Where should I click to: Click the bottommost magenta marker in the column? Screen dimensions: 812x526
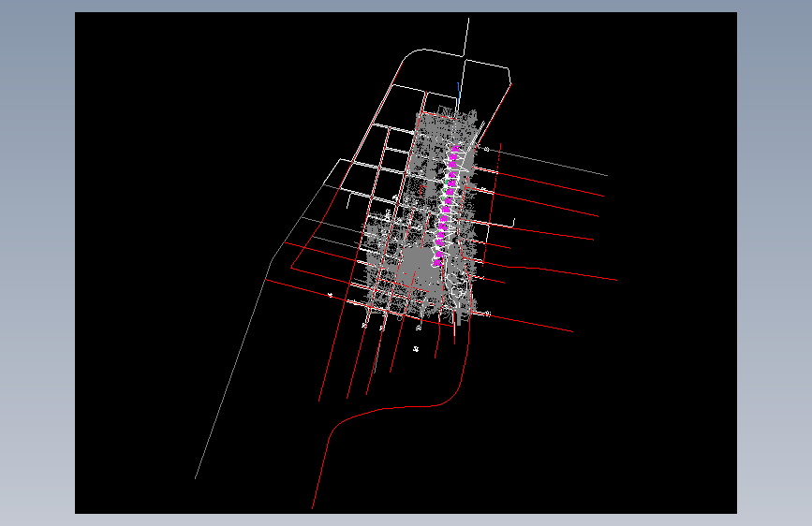click(437, 263)
